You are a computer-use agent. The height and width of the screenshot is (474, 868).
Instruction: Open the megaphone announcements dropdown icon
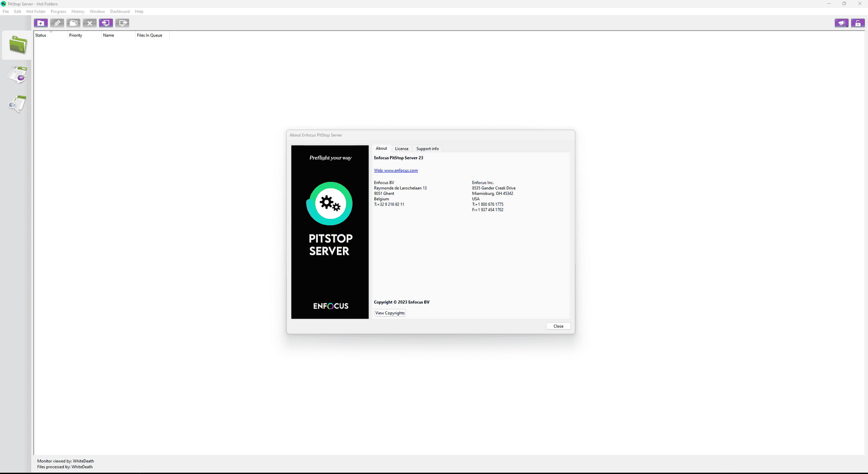click(x=841, y=23)
